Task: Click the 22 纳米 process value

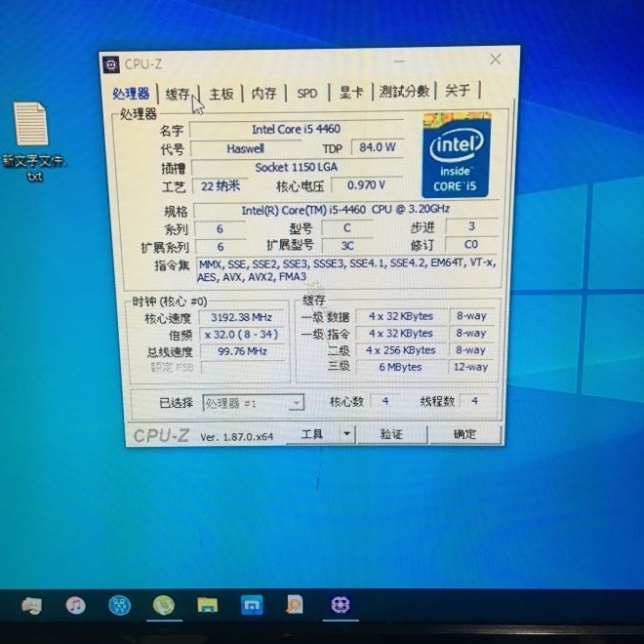Action: [221, 186]
